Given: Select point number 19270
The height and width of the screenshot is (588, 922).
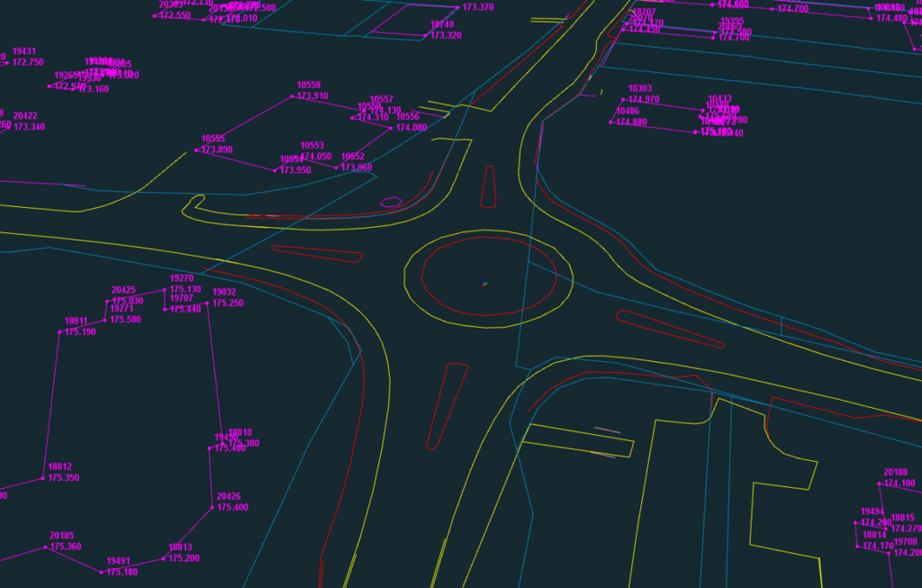Looking at the screenshot, I should 182,279.
